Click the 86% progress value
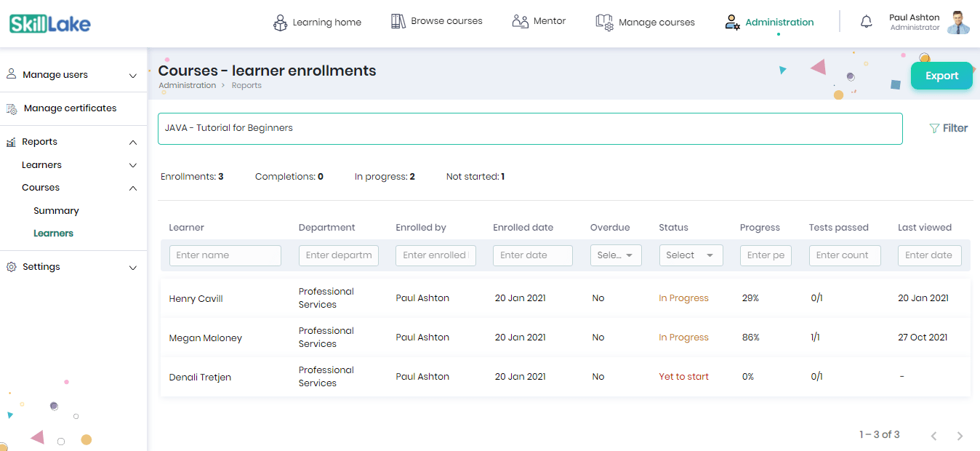The image size is (980, 451). pos(751,338)
